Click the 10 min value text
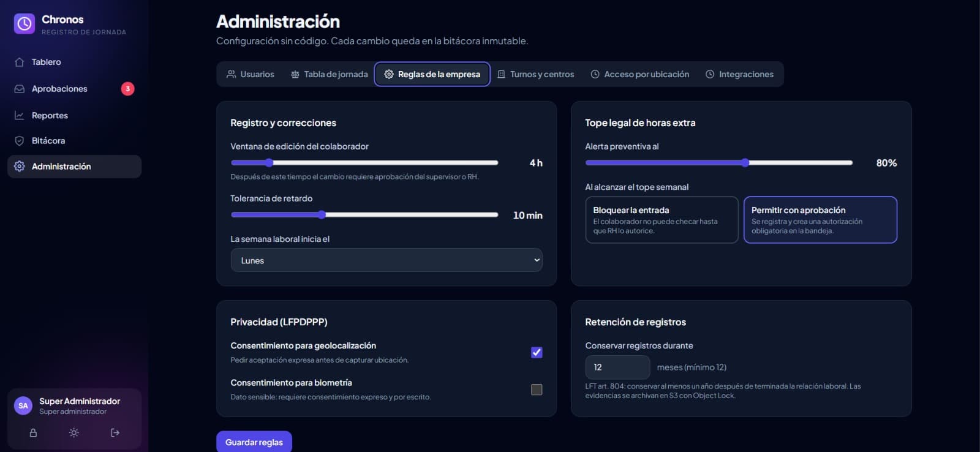 tap(527, 216)
